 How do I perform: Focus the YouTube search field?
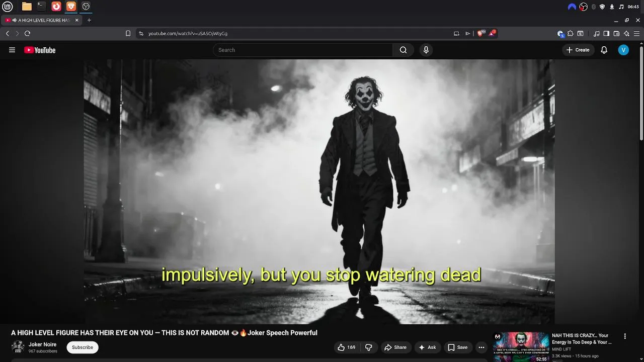coord(303,50)
